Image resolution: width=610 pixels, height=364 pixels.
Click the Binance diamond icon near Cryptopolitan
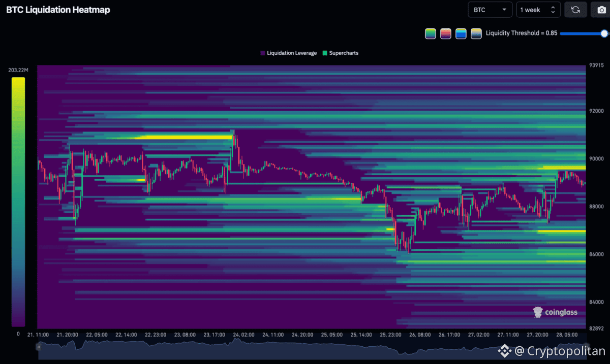[504, 351]
